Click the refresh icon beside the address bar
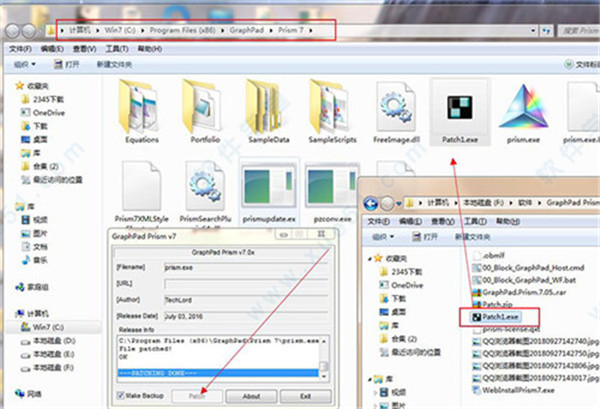Image resolution: width=600 pixels, height=409 pixels. (x=546, y=31)
